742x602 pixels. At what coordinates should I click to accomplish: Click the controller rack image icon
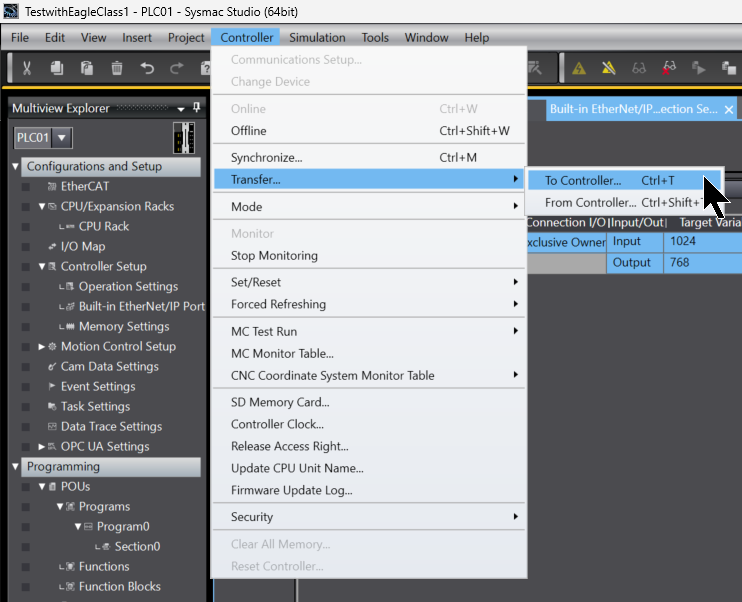(x=184, y=138)
